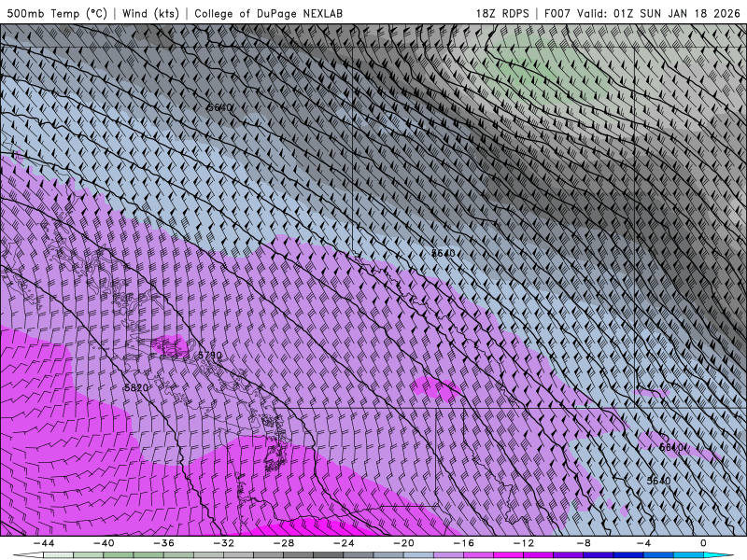Click the -12 colorbar tick label
The height and width of the screenshot is (560, 747).
(x=524, y=543)
